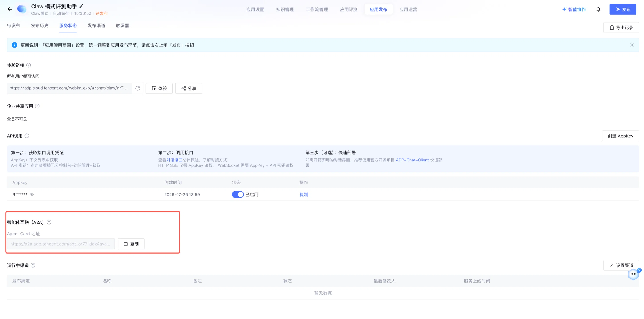The image size is (644, 319).
Task: Click 设置渠道 button
Action: pyautogui.click(x=621, y=265)
